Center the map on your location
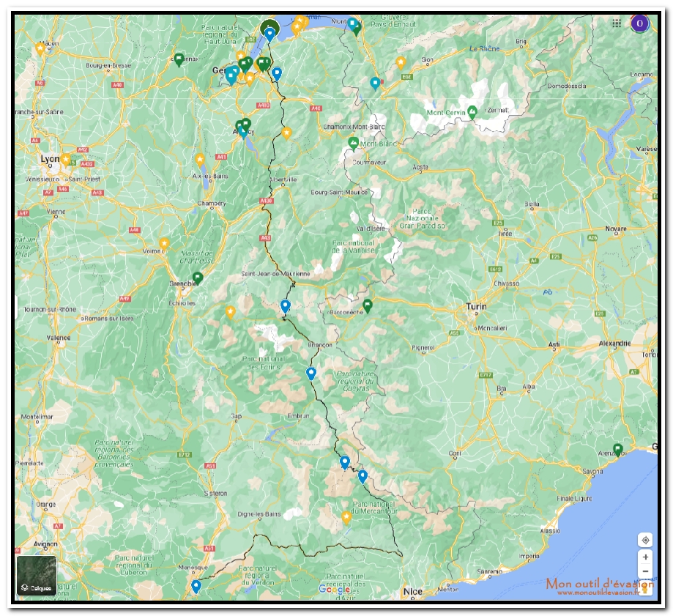Viewport: 673px width, 616px height. click(645, 541)
